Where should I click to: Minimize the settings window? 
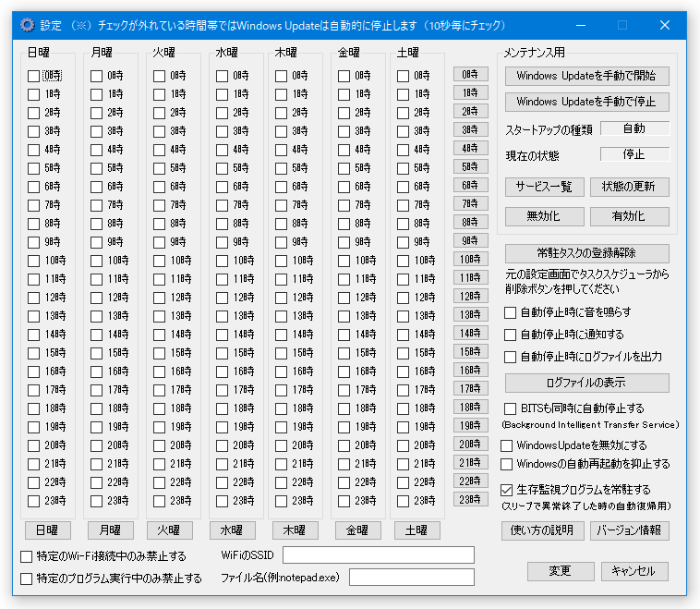pos(581,26)
